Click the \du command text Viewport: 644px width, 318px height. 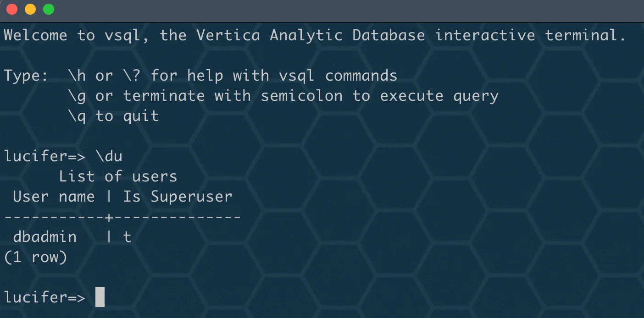109,156
